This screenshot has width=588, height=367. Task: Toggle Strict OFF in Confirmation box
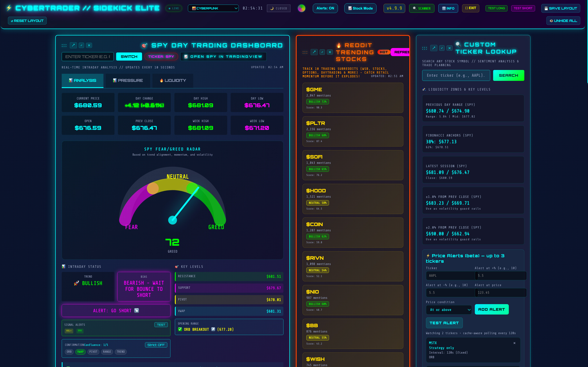click(156, 345)
